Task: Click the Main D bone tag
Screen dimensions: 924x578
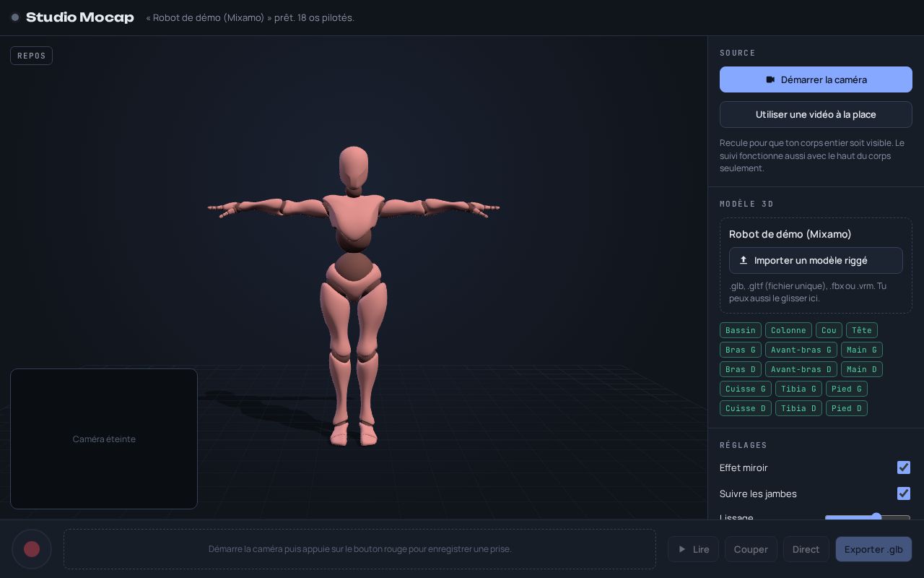Action: point(862,369)
